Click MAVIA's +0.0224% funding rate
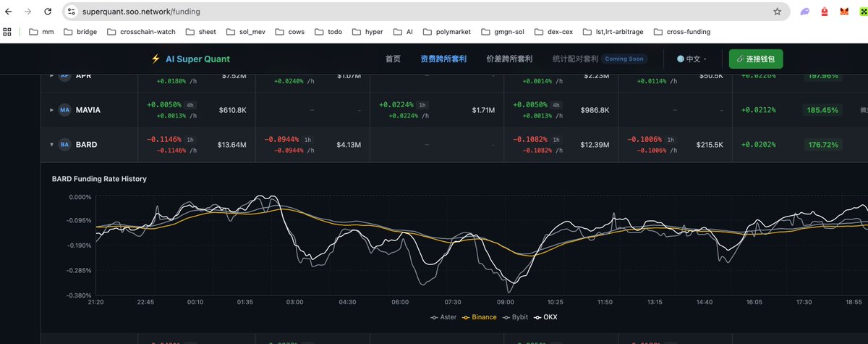 (398, 104)
